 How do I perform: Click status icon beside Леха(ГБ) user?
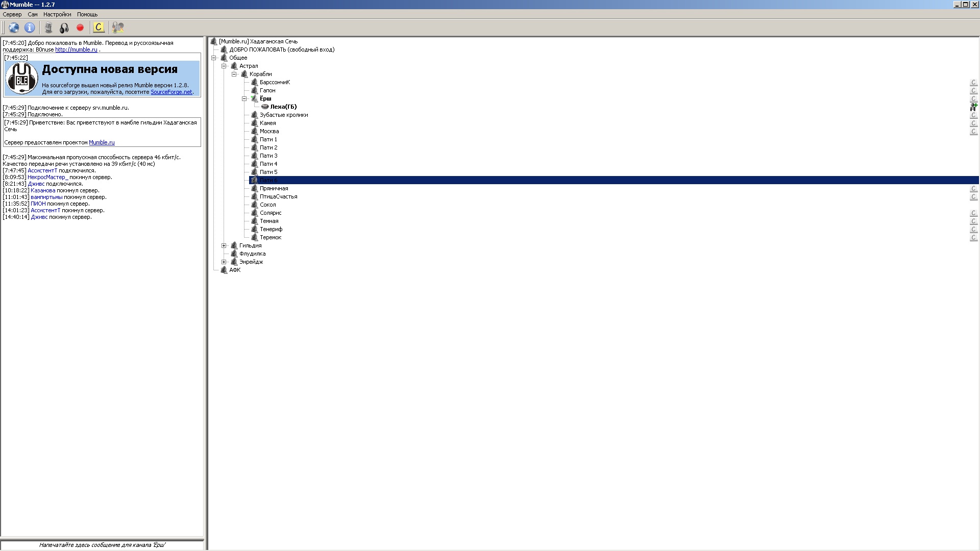(973, 107)
